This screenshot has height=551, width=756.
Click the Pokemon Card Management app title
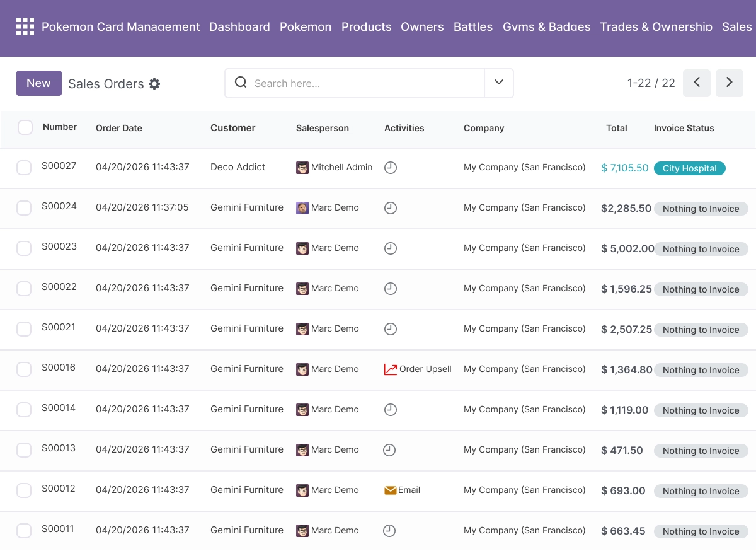[x=121, y=26]
